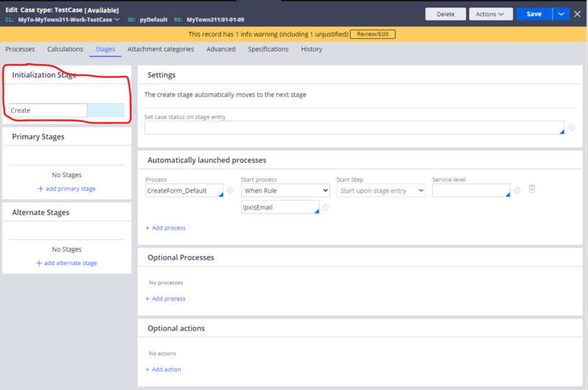The image size is (588, 390).
Task: Select the Stages tab
Action: tap(105, 49)
